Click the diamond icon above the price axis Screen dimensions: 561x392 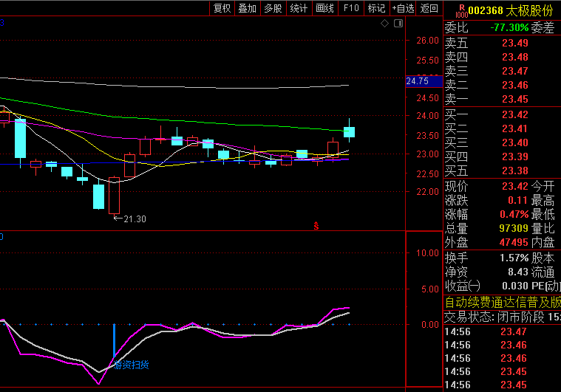point(384,24)
